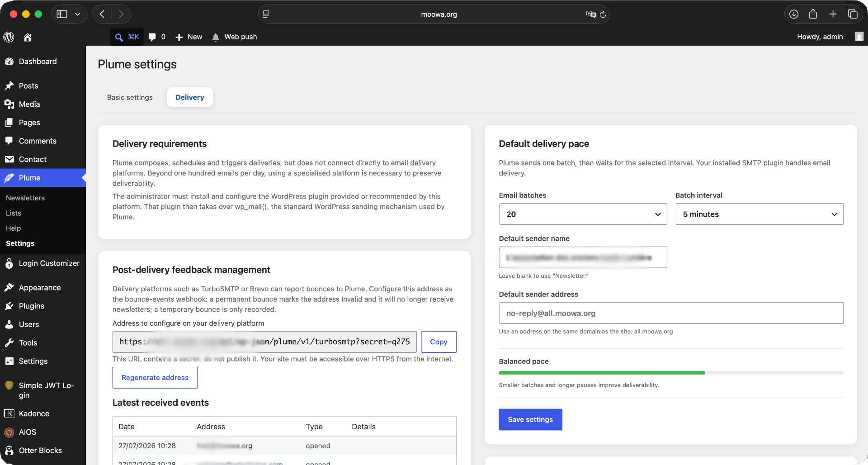This screenshot has width=868, height=465.
Task: Open Dashboard in the sidebar
Action: click(43, 62)
